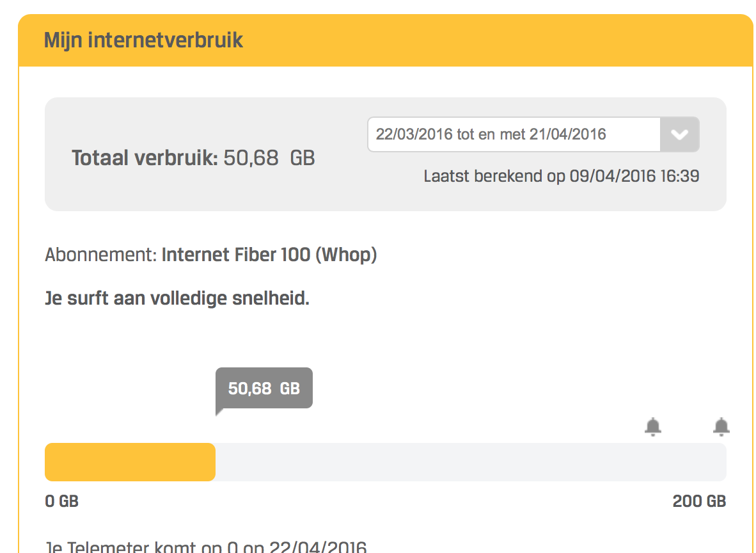Viewport: 756px width, 553px height.
Task: Click the yellow filled part of usage bar
Action: coord(130,461)
